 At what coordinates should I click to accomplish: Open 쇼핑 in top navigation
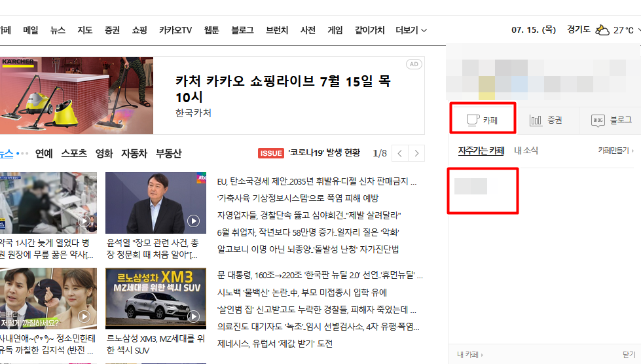[139, 30]
